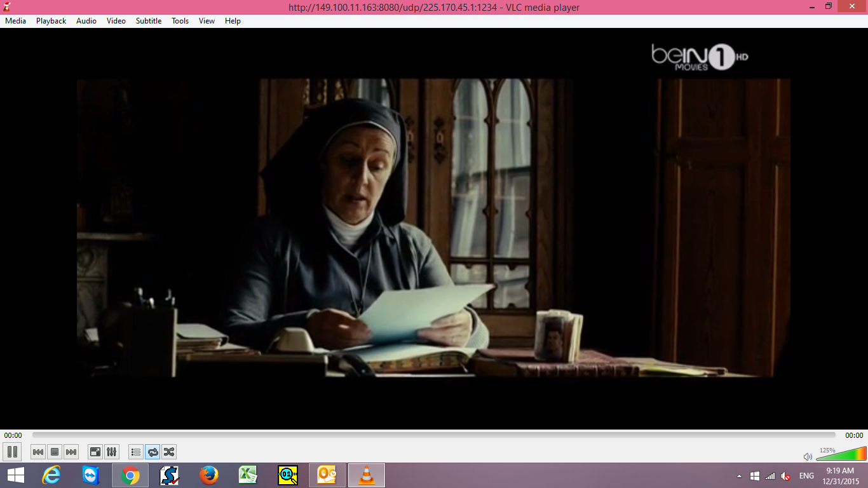Toggle the loop repeat mode button
Viewport: 868px width, 488px height.
[153, 452]
